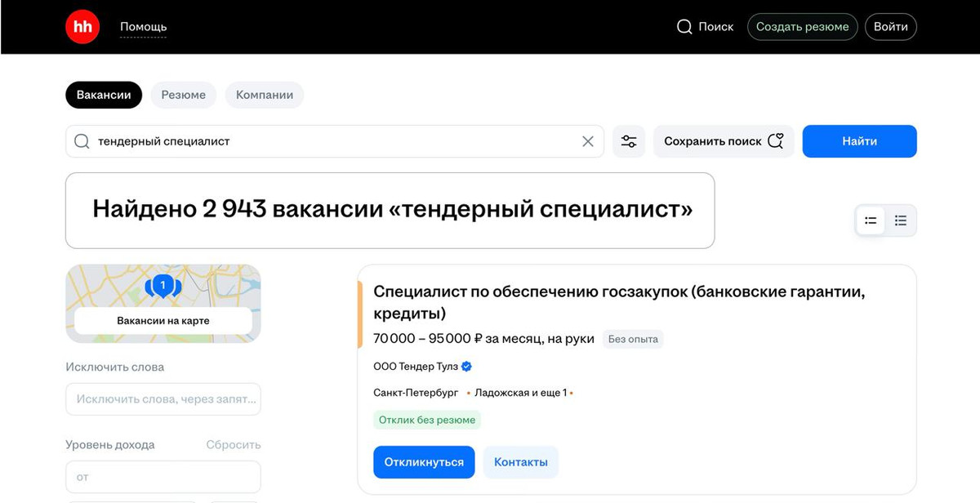Open the Помощь menu
The image size is (980, 503).
[143, 27]
